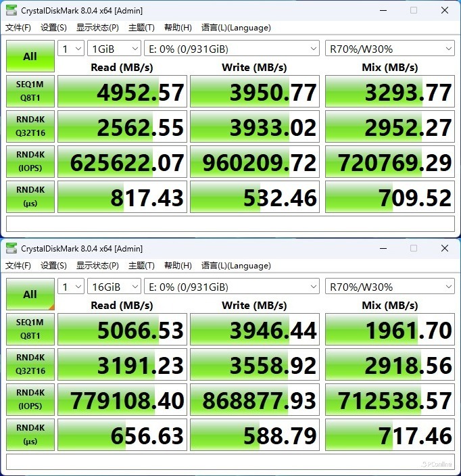This screenshot has height=476, width=461.
Task: Open 帮助(H) menu in the top window
Action: (x=178, y=28)
